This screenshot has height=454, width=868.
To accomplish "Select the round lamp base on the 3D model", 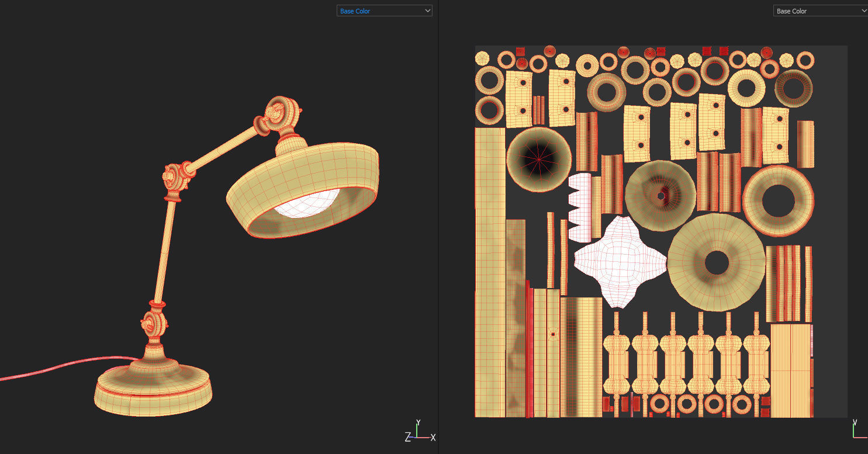I will pos(154,387).
